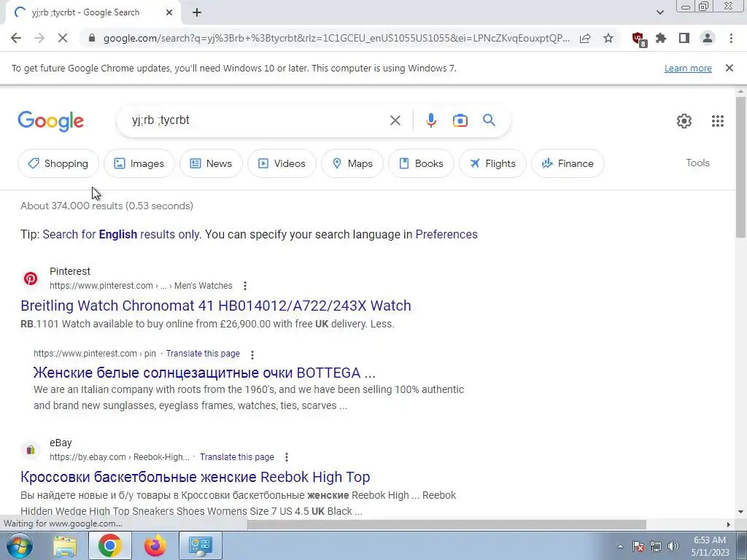Viewport: 747px width, 560px height.
Task: Submit search with the magnifier icon
Action: (x=489, y=120)
